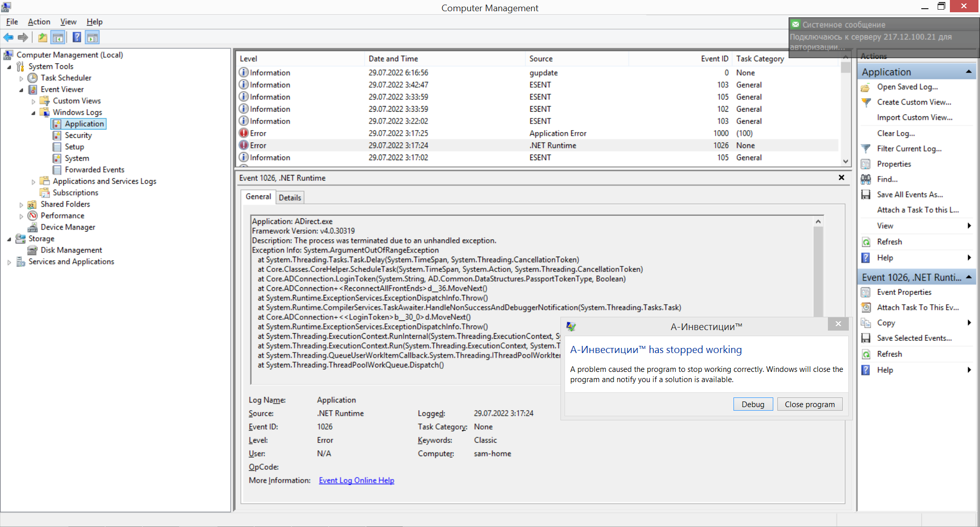Toggle the Show/Hide Action Pane button
The image size is (980, 527).
click(92, 37)
